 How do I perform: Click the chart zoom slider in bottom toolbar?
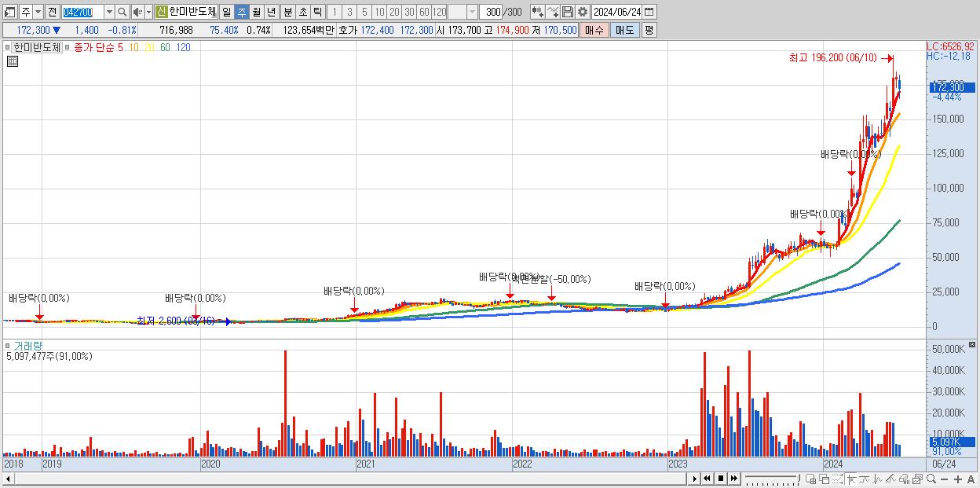coord(773,479)
